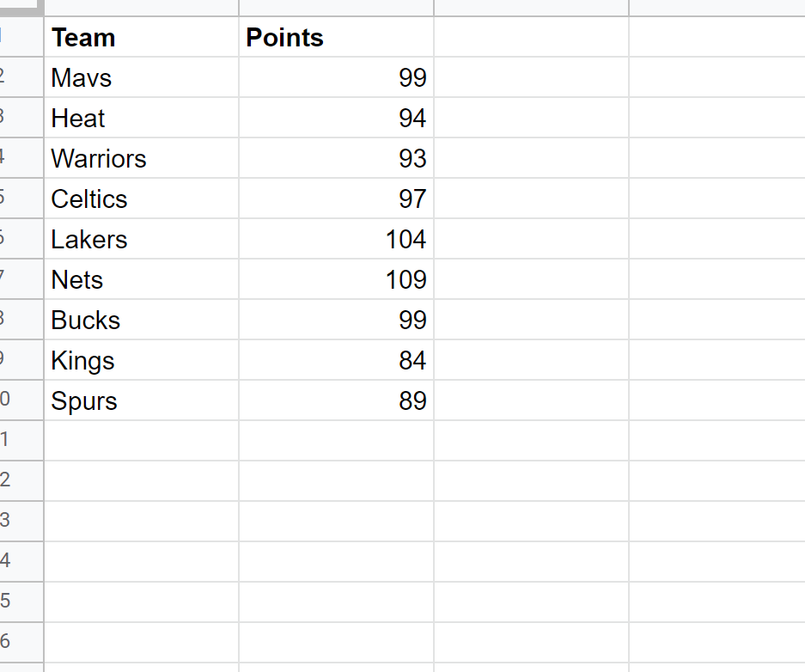
Task: Click the Lakers score of 104
Action: 336,240
